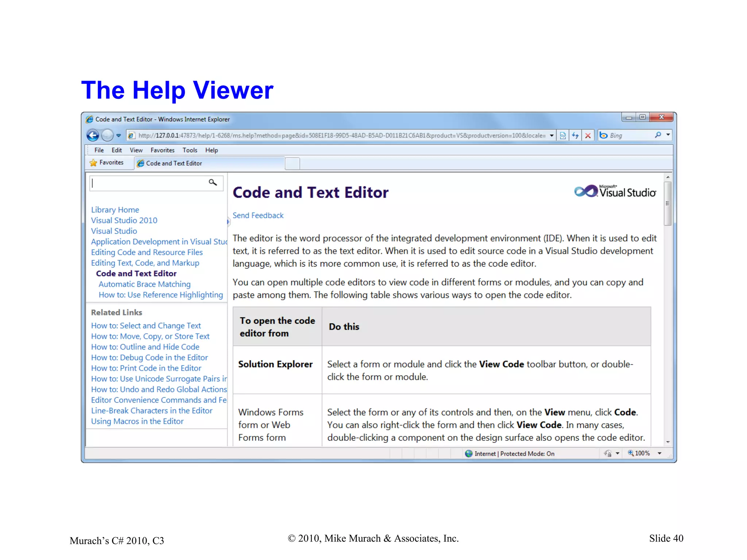Click the Solution Explorer table cell

coord(277,370)
